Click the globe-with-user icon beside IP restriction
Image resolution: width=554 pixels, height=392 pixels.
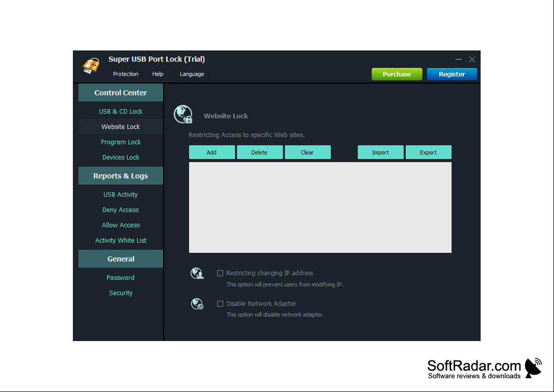[x=197, y=273]
